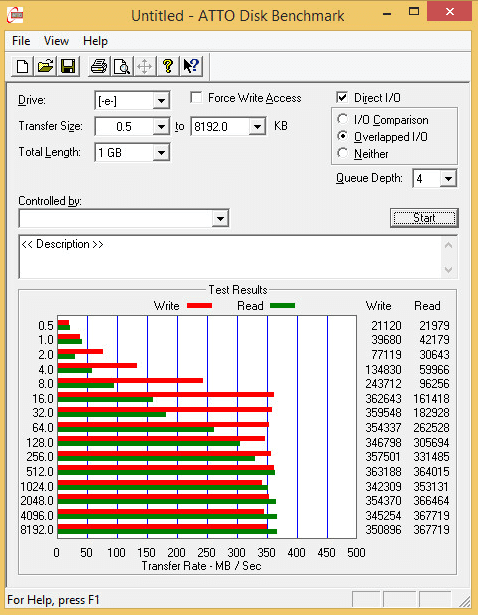Click read value 366464
478x615 pixels.
coord(431,500)
